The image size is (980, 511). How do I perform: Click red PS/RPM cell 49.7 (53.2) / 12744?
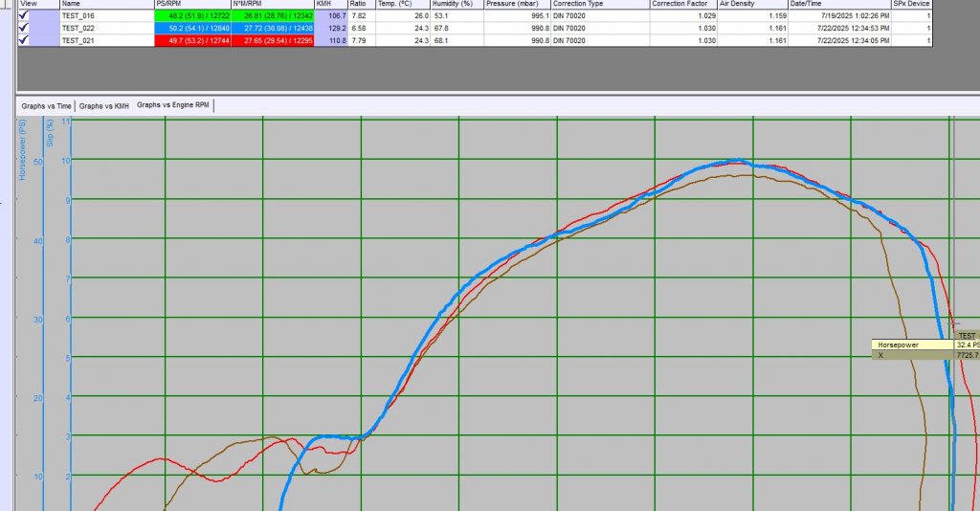pyautogui.click(x=192, y=40)
